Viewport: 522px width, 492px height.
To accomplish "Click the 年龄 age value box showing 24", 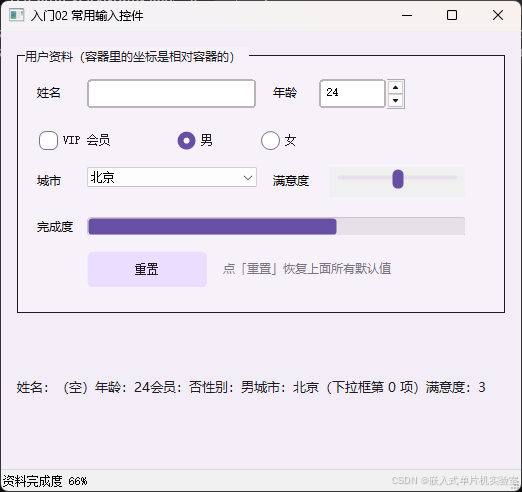I will [352, 93].
